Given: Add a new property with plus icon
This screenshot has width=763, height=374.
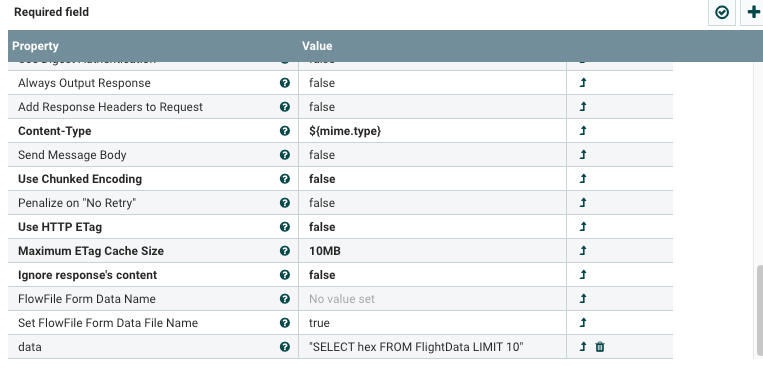Looking at the screenshot, I should [753, 12].
